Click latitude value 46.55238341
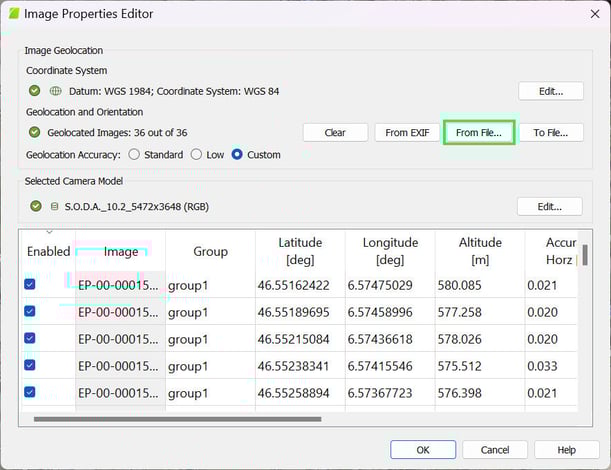Screen dimensions: 611x470 pos(293,366)
